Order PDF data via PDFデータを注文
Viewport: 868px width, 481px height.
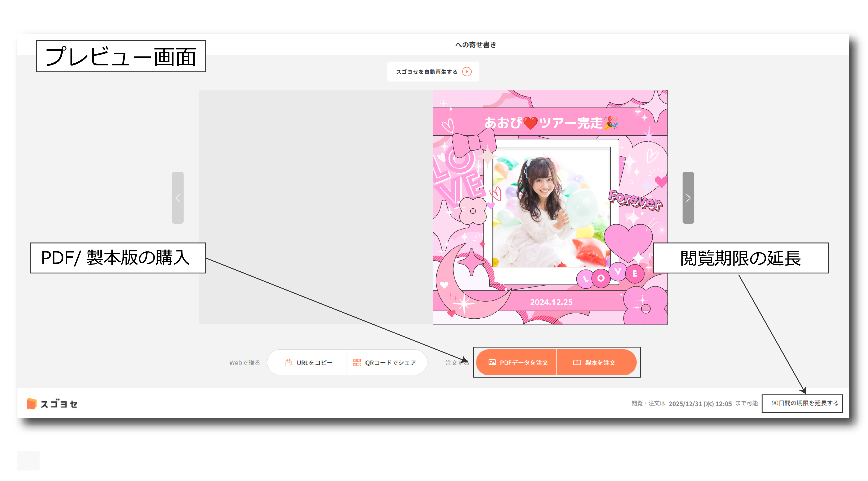[x=524, y=363]
